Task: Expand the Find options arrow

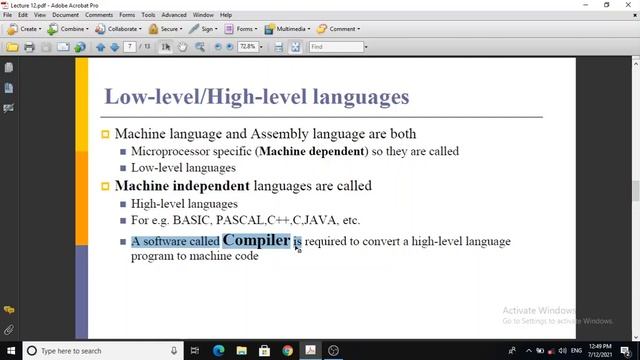Action: click(x=366, y=47)
